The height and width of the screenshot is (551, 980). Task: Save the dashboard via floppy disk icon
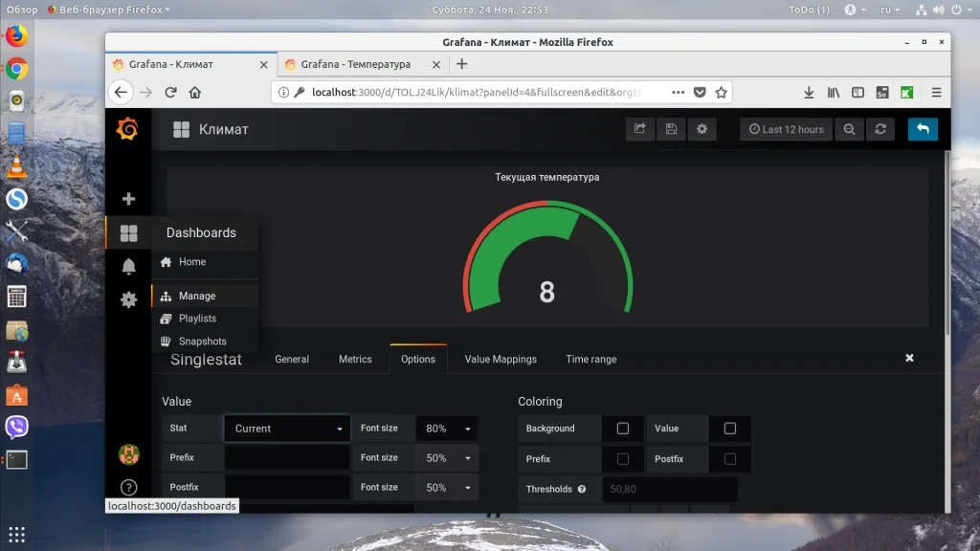coord(671,129)
